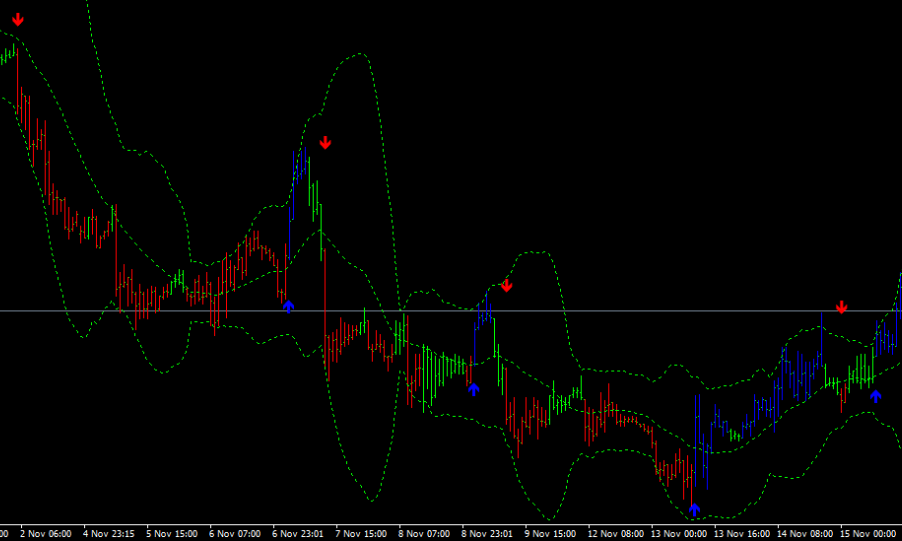Screen dimensions: 902x541
Task: Click the 5 Nov 15:00 time axis label
Action: pyautogui.click(x=172, y=534)
